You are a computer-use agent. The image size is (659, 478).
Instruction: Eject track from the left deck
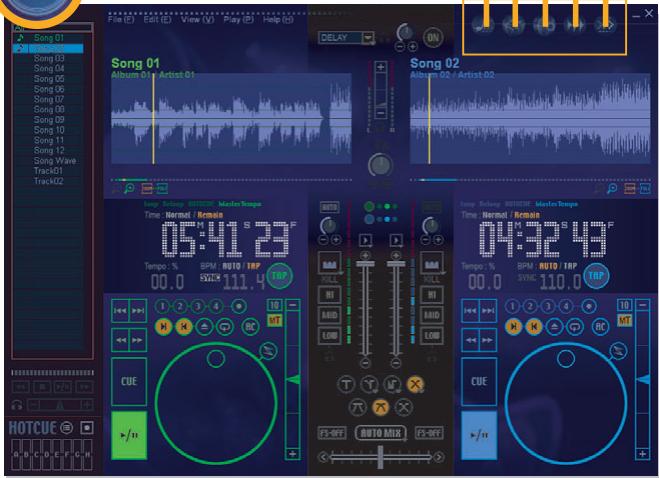click(205, 327)
